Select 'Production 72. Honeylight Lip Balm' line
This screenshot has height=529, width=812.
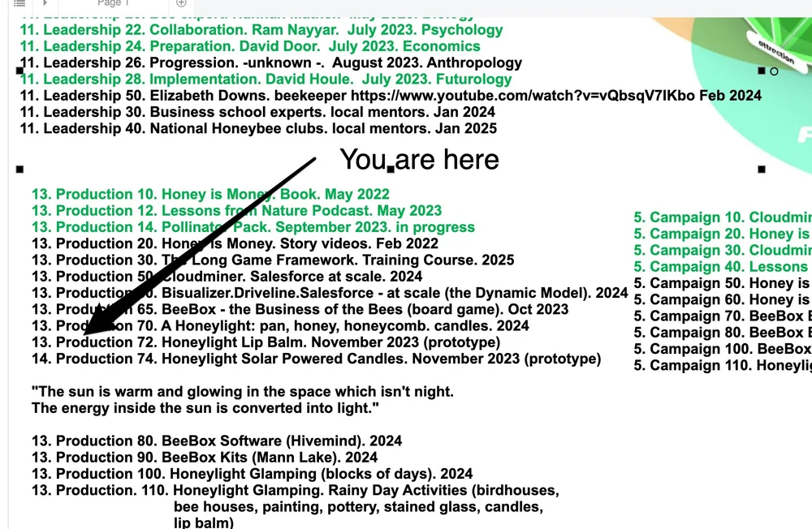point(266,342)
